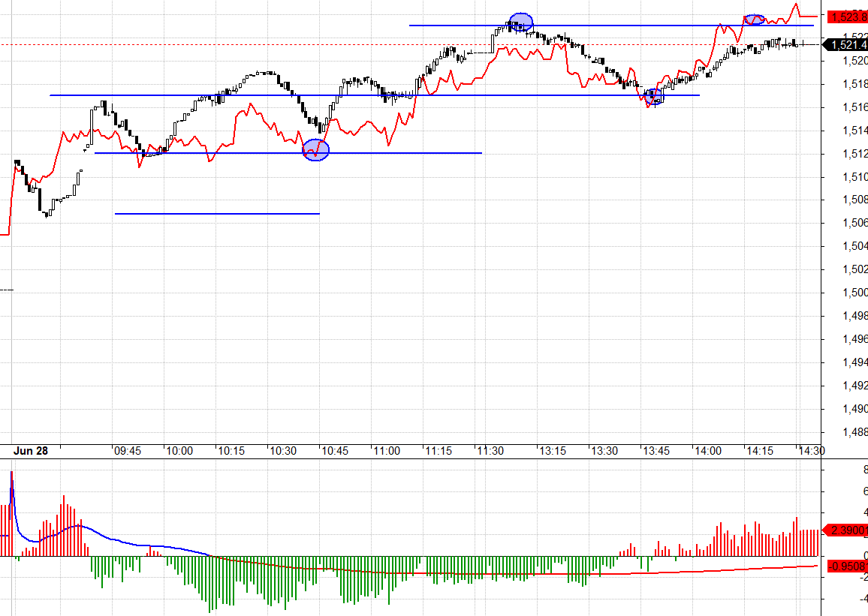
Task: Select the red -0.9508 indicator value tag
Action: tap(845, 566)
